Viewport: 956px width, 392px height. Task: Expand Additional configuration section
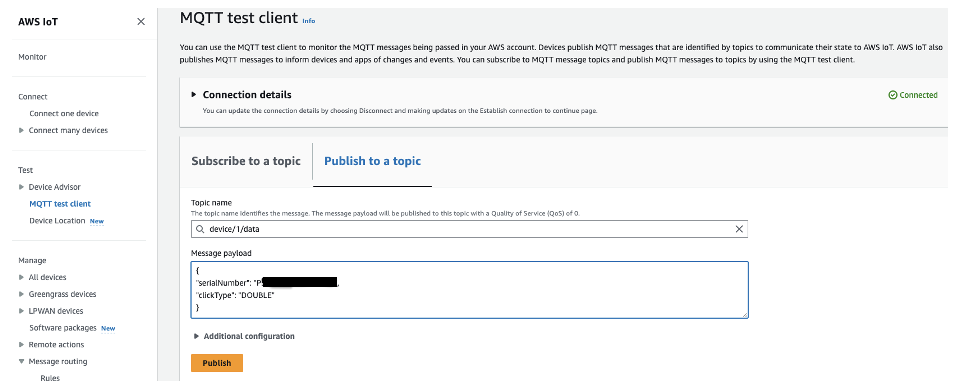click(196, 336)
